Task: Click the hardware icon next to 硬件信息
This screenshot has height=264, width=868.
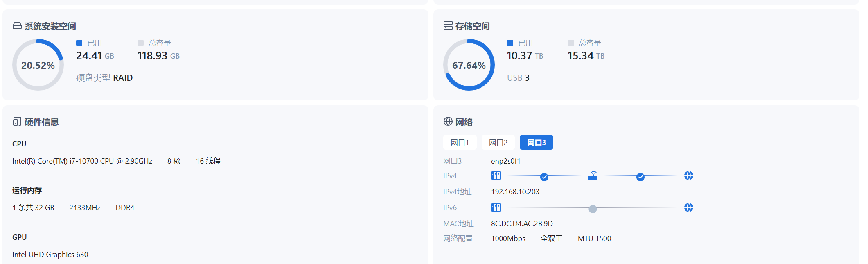Action: pyautogui.click(x=17, y=122)
